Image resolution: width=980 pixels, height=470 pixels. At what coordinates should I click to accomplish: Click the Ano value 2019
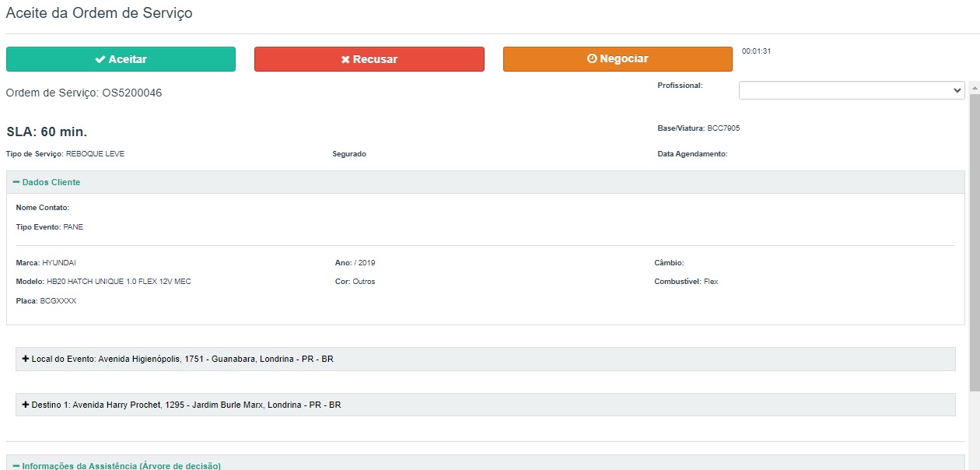pos(367,263)
